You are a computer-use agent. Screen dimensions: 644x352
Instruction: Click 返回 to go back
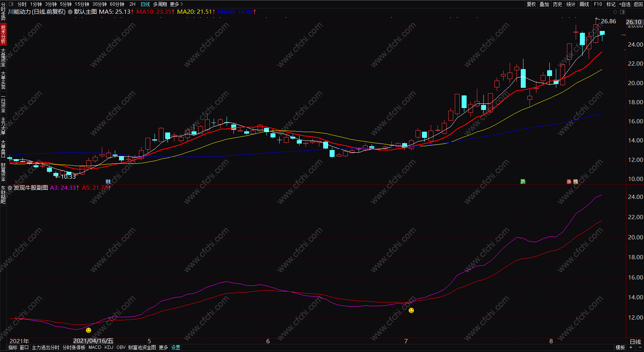click(638, 4)
